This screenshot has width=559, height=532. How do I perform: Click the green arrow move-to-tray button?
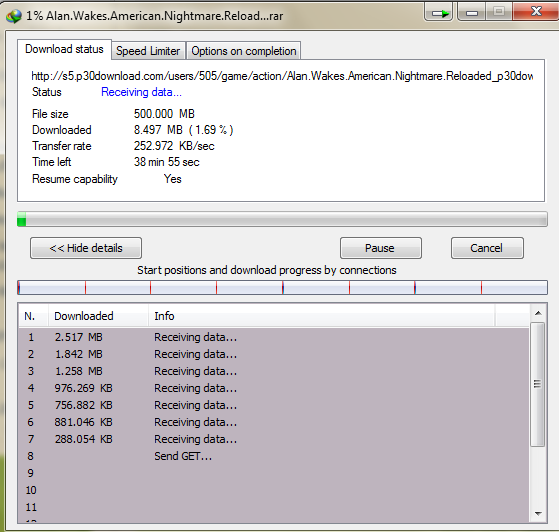(x=439, y=12)
